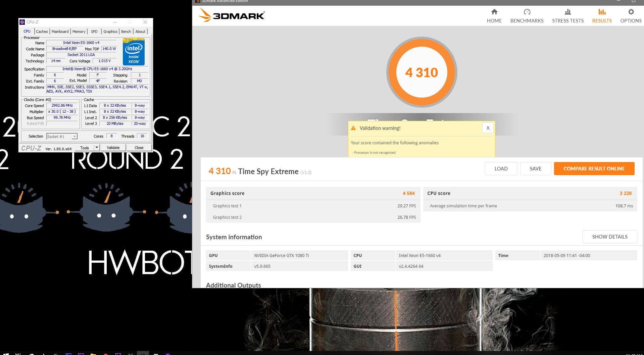The height and width of the screenshot is (355, 644).
Task: Click the 108.7 ms simulation time value
Action: pyautogui.click(x=624, y=206)
